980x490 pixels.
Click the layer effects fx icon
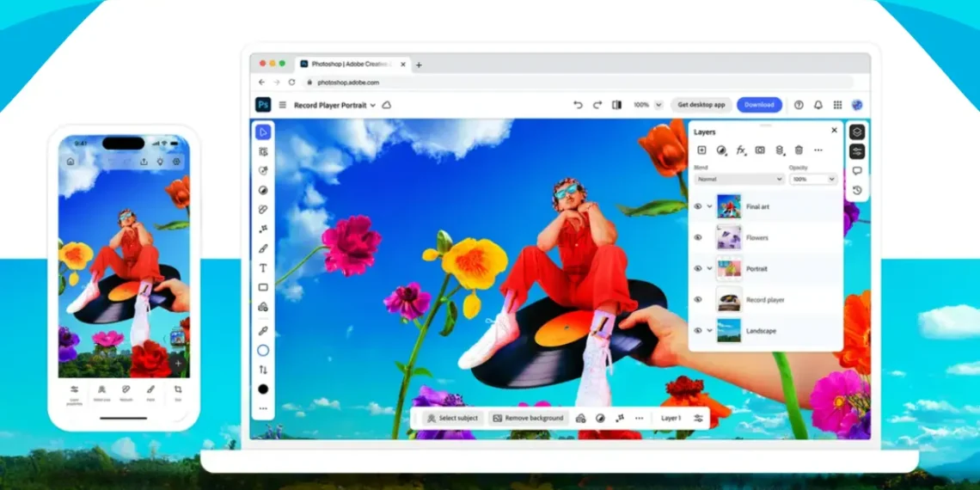point(740,150)
